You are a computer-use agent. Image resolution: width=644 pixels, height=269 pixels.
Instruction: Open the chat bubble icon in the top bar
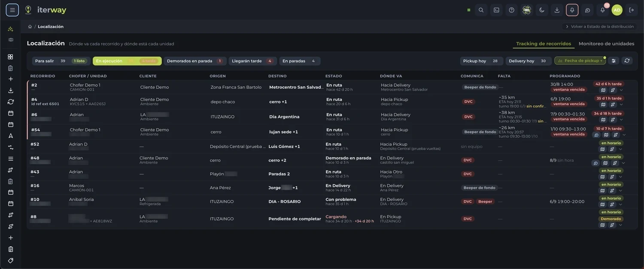click(x=587, y=10)
